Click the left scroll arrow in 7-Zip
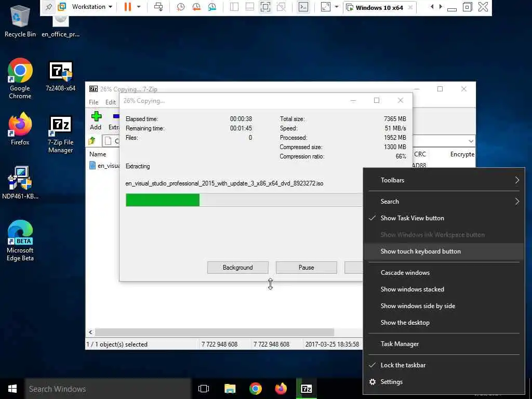Viewport: 532px width, 399px height. coord(90,332)
